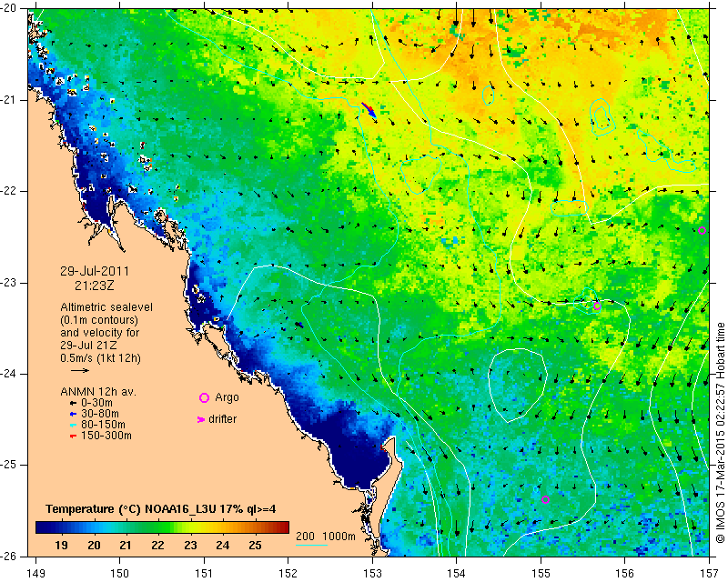The height and width of the screenshot is (582, 728).
Task: Click the '0-30m' depth label
Action: coord(96,403)
